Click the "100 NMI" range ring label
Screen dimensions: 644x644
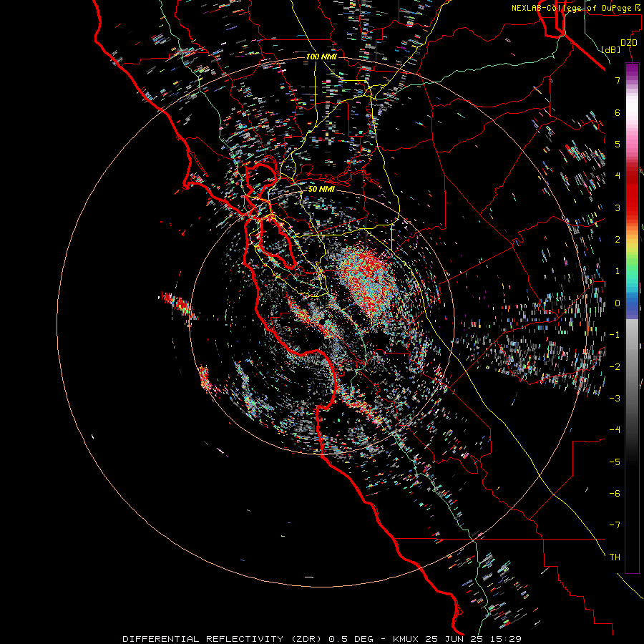pos(321,57)
